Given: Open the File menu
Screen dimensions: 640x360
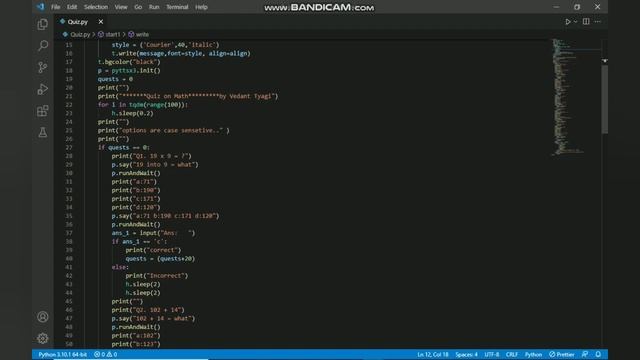Looking at the screenshot, I should (x=56, y=7).
